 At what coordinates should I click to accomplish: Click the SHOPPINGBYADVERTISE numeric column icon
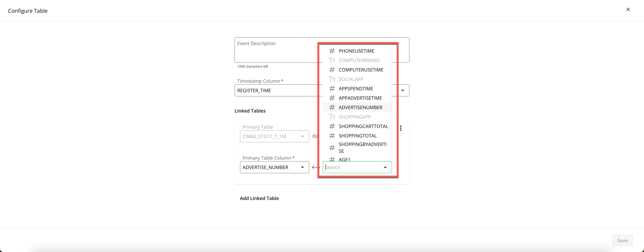click(332, 147)
